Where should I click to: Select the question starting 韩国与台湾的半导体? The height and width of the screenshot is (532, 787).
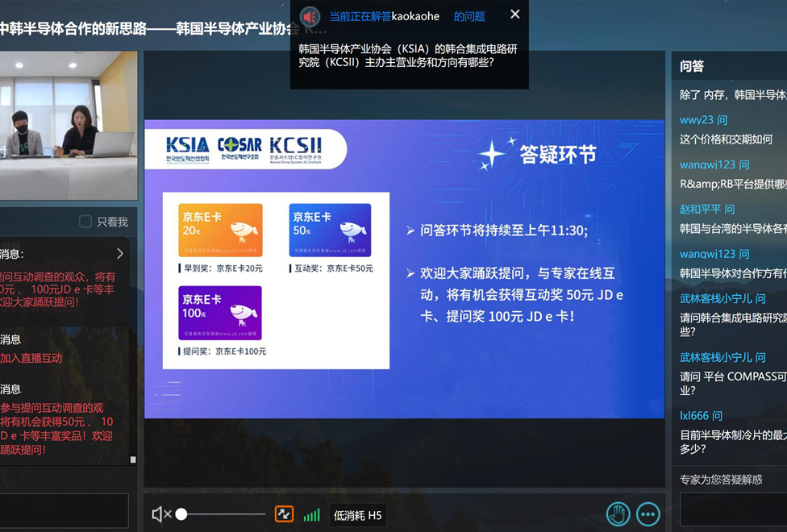[733, 229]
